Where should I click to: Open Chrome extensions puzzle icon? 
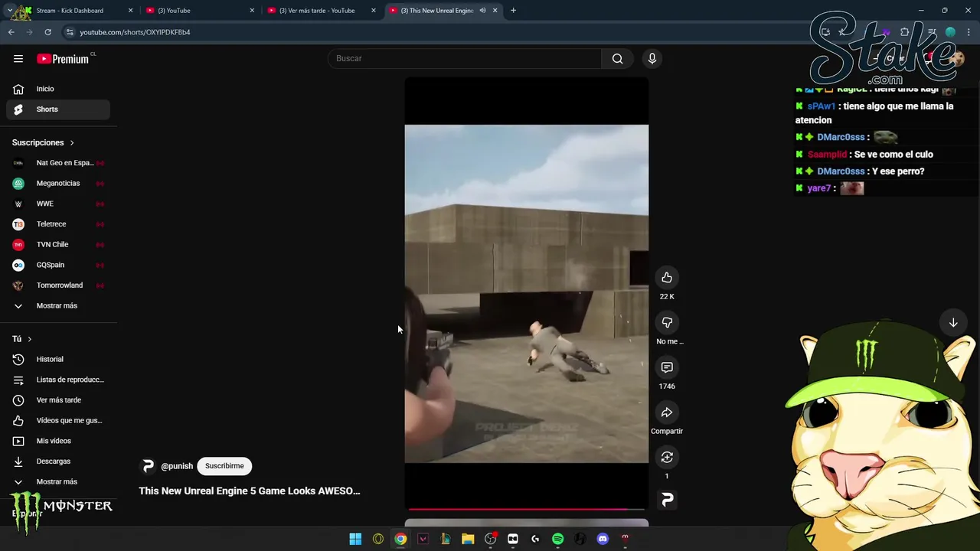904,32
